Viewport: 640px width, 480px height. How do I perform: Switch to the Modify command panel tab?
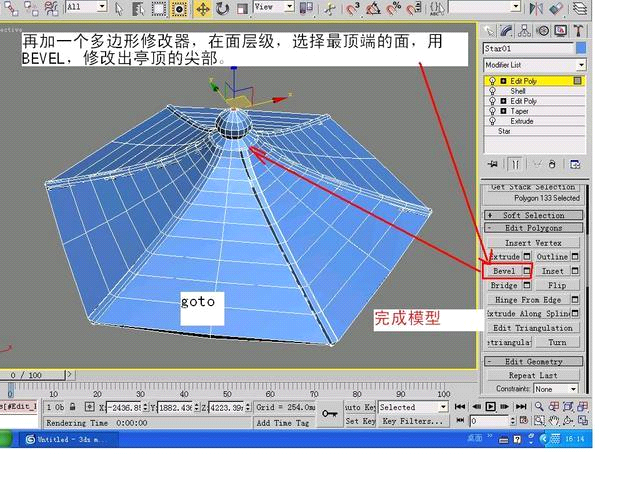pyautogui.click(x=507, y=31)
